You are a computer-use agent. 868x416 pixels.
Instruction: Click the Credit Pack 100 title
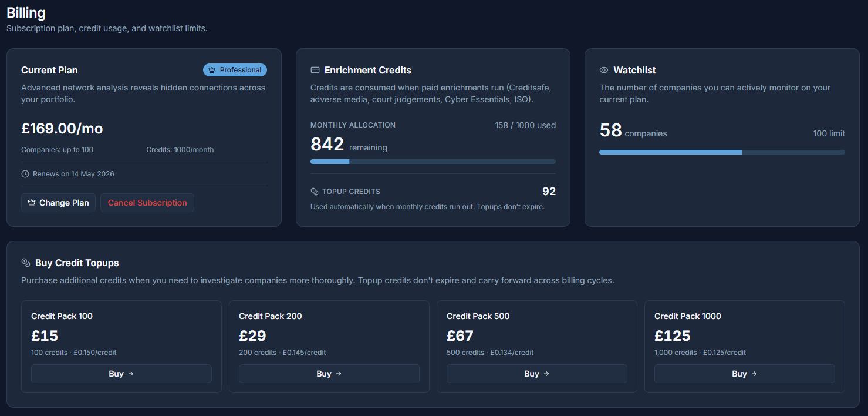62,316
